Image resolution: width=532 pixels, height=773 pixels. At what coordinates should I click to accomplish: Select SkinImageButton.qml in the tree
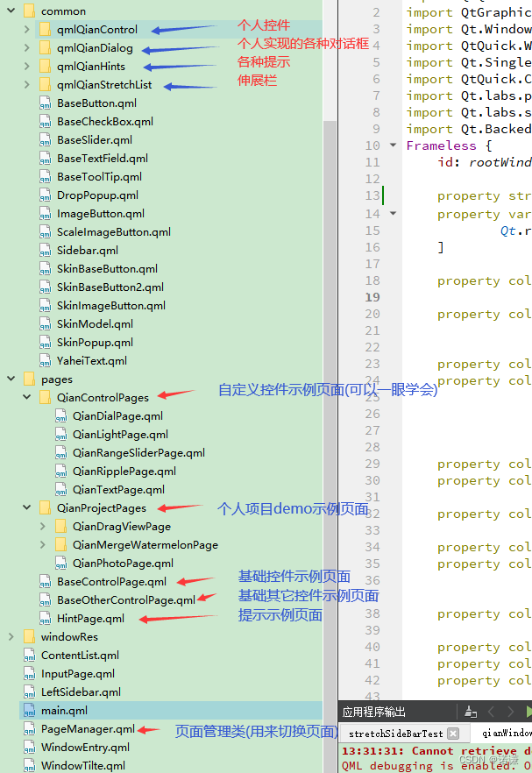[111, 306]
